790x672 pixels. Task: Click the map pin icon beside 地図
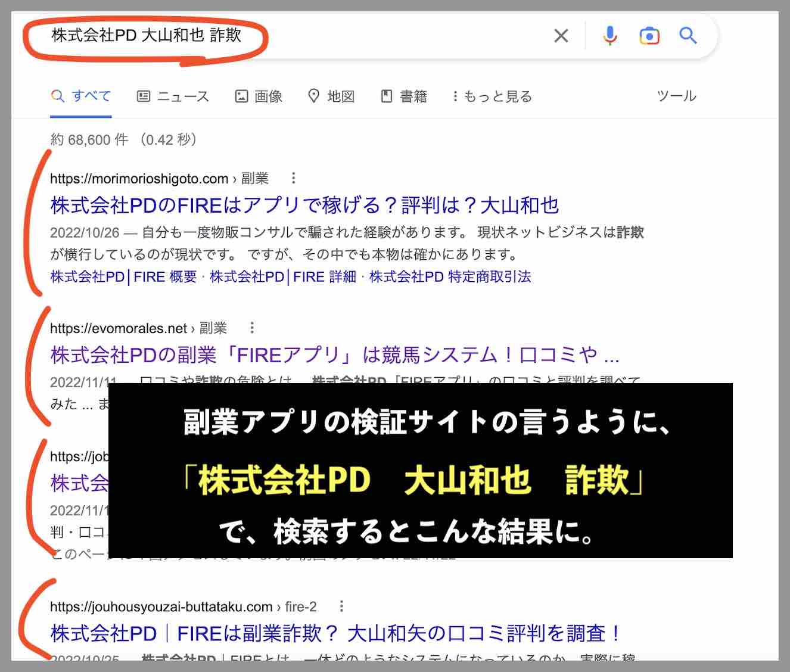pos(315,96)
